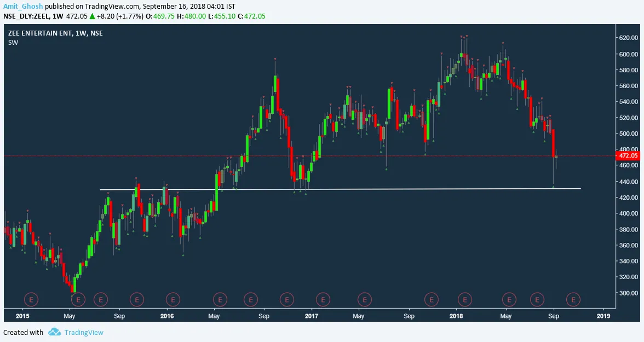Show the earnings marker right of the 2018 label

465,299
